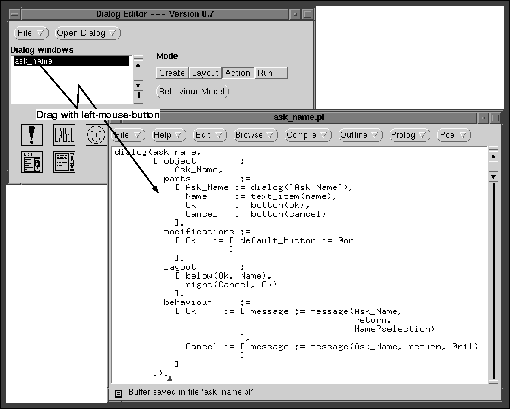Screen dimensions: 510x409
Task: Click editor scrollbar up arrow
Action: coord(493,156)
